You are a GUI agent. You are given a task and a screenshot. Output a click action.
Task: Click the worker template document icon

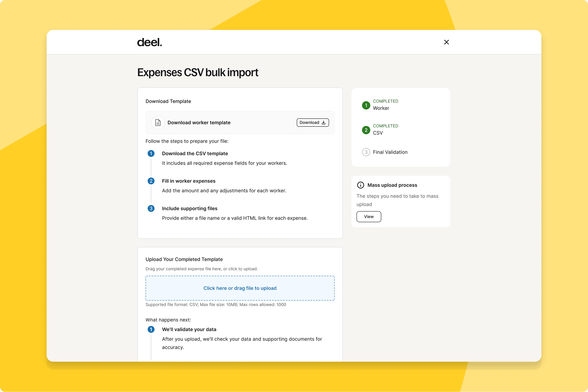point(158,123)
